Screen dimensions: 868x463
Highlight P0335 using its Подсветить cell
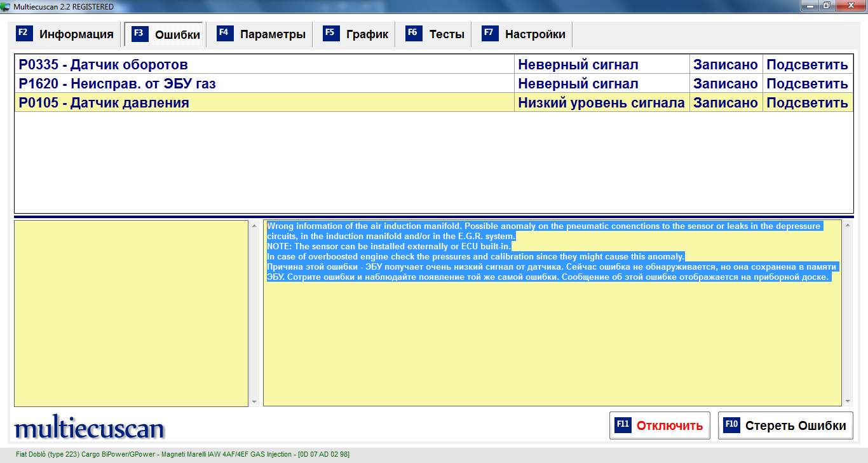click(807, 65)
